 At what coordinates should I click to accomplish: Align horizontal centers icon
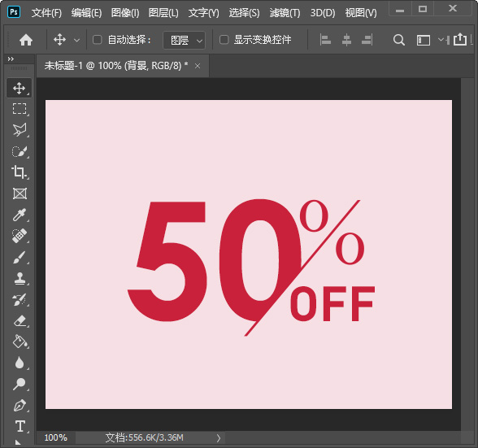346,40
